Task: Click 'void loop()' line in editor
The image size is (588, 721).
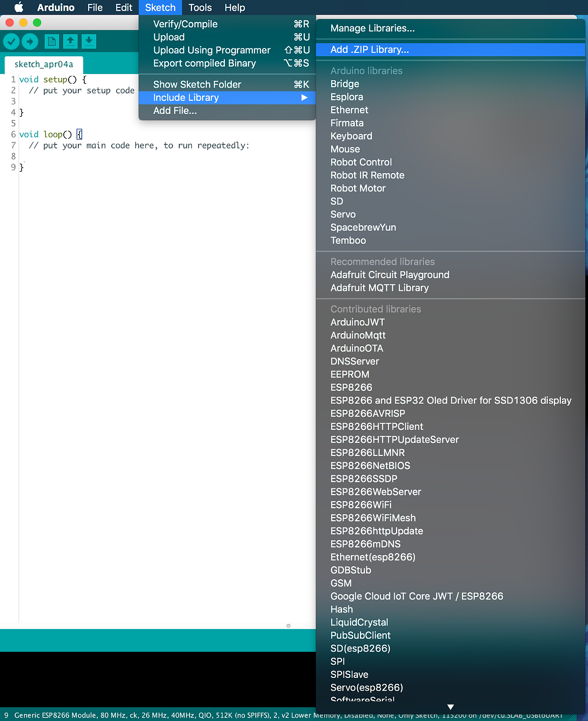Action: [50, 134]
